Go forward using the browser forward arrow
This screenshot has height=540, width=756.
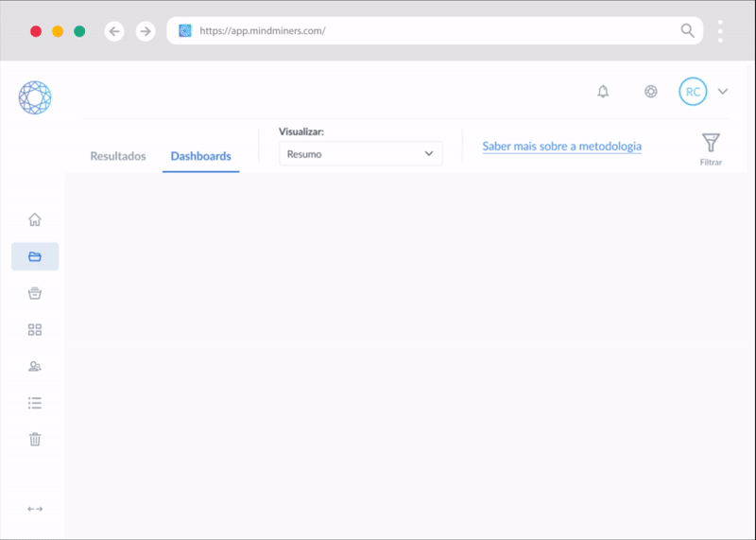click(146, 31)
